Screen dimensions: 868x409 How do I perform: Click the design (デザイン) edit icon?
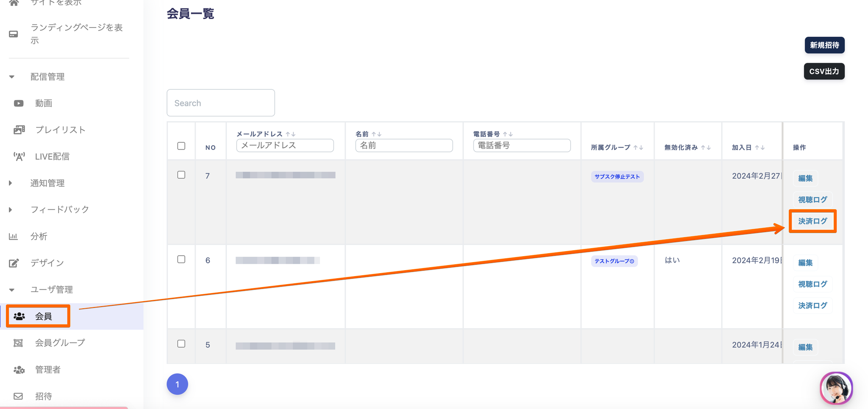(14, 263)
